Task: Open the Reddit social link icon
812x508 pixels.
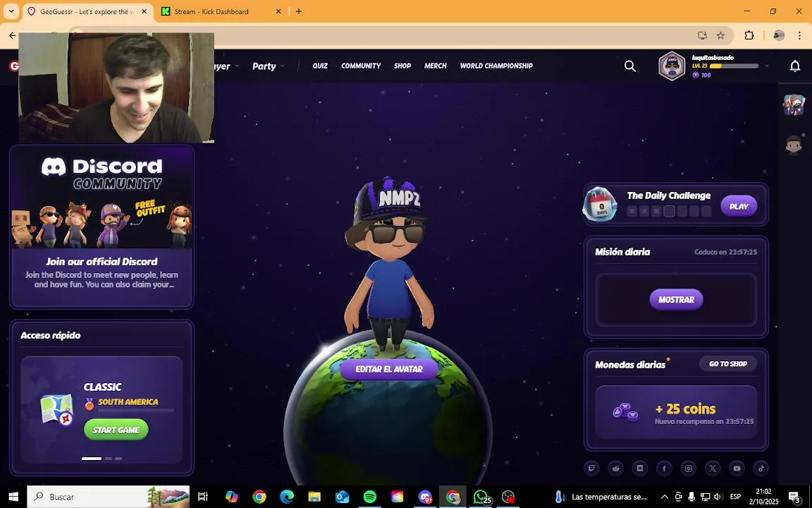Action: pos(616,468)
